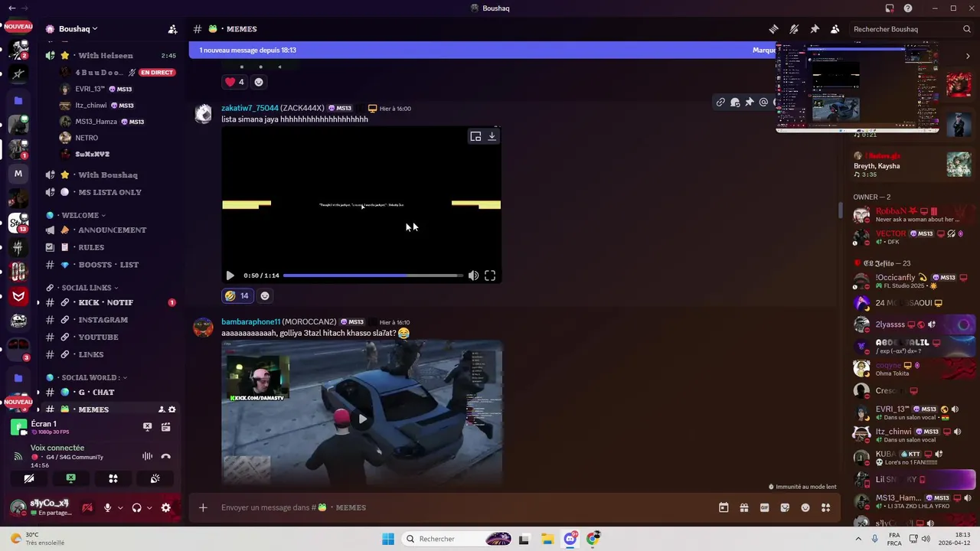Turn on camera in voice panel
This screenshot has width=980, height=551.
pos(29,478)
